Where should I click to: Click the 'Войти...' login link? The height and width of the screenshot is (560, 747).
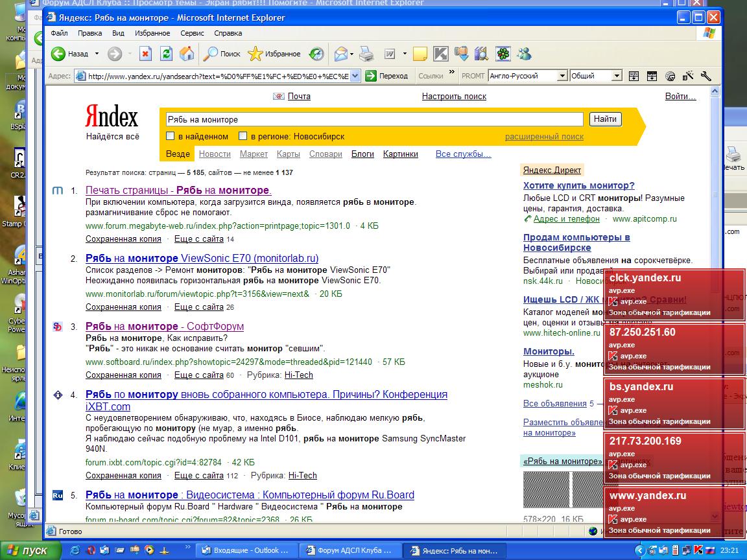click(680, 96)
